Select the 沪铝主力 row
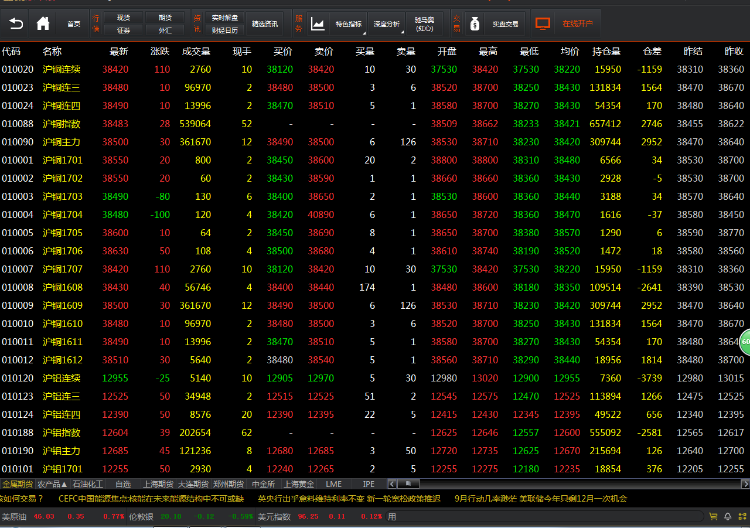Image resolution: width=750 pixels, height=528 pixels. [x=375, y=451]
